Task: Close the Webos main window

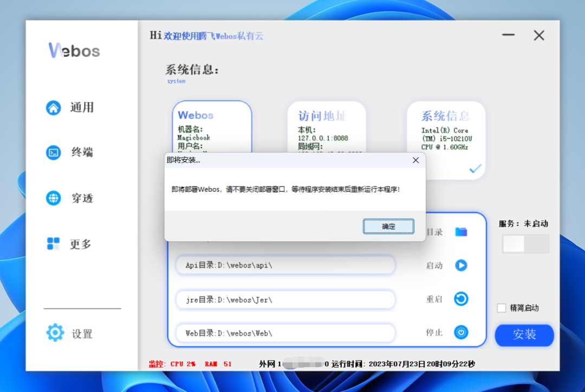Action: tap(539, 35)
